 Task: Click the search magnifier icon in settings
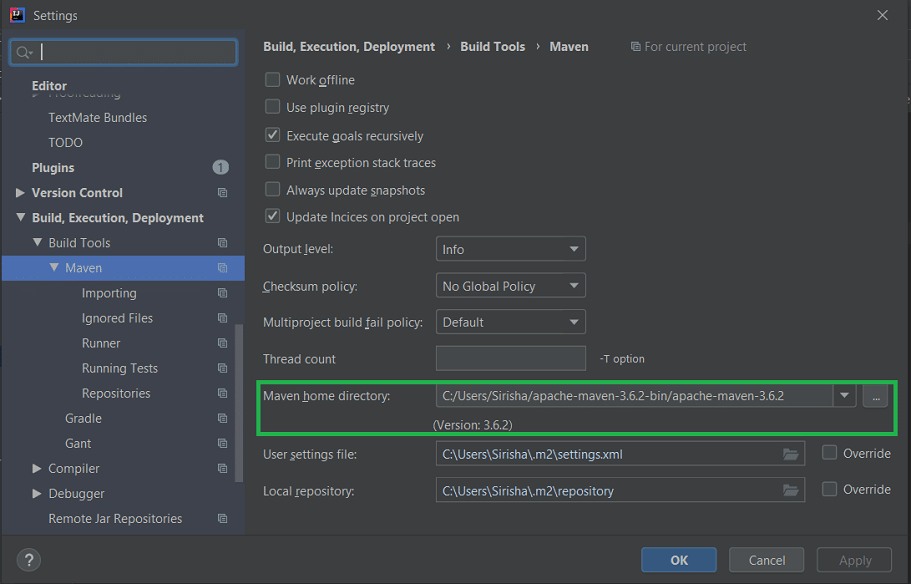pyautogui.click(x=23, y=53)
